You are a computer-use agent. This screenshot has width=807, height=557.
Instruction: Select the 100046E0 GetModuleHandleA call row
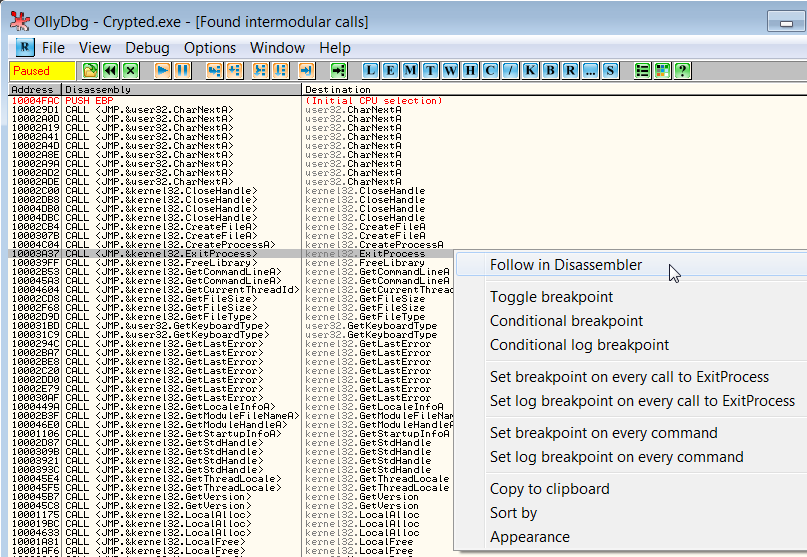point(231,425)
